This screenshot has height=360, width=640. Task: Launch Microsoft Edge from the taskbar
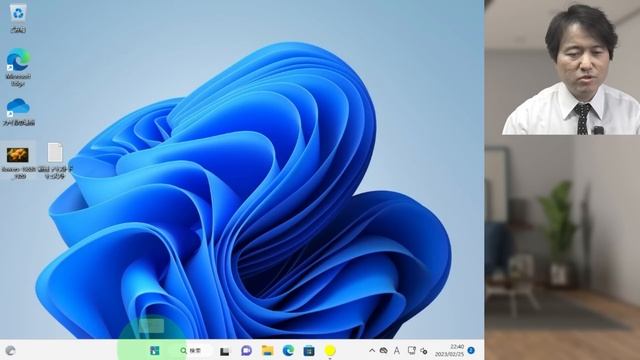(288, 350)
